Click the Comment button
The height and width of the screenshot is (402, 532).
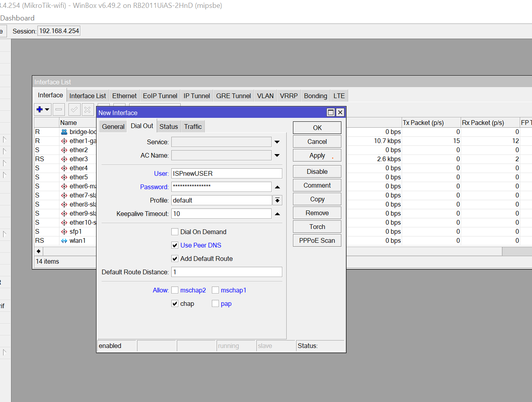[317, 185]
